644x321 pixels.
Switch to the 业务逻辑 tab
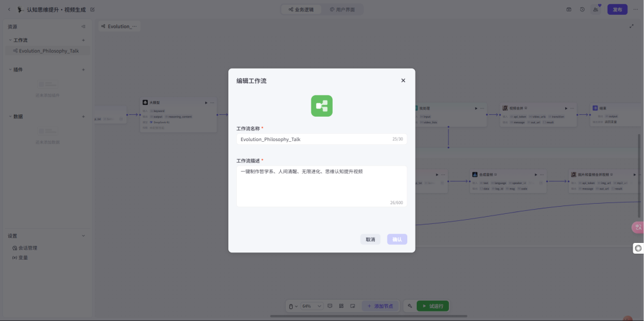click(302, 10)
